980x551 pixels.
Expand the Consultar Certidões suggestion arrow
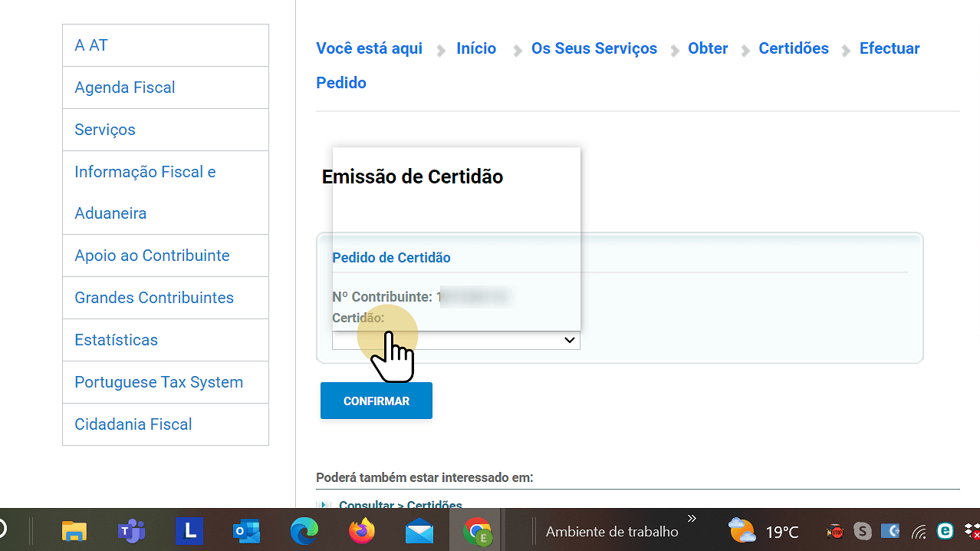324,505
